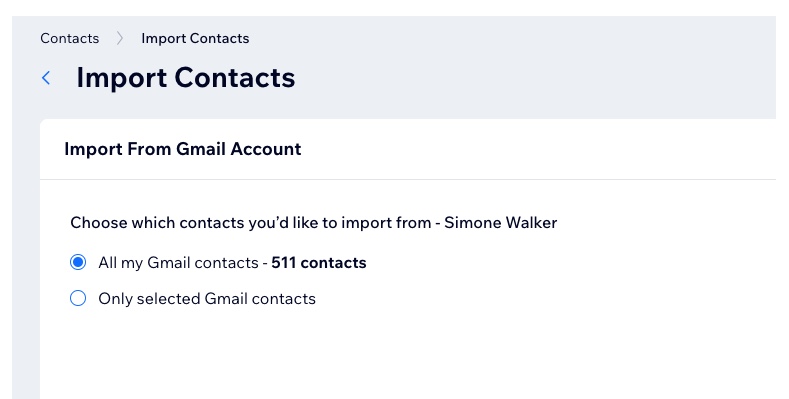Click the divider line under the card header
The height and width of the screenshot is (399, 789).
pyautogui.click(x=408, y=179)
